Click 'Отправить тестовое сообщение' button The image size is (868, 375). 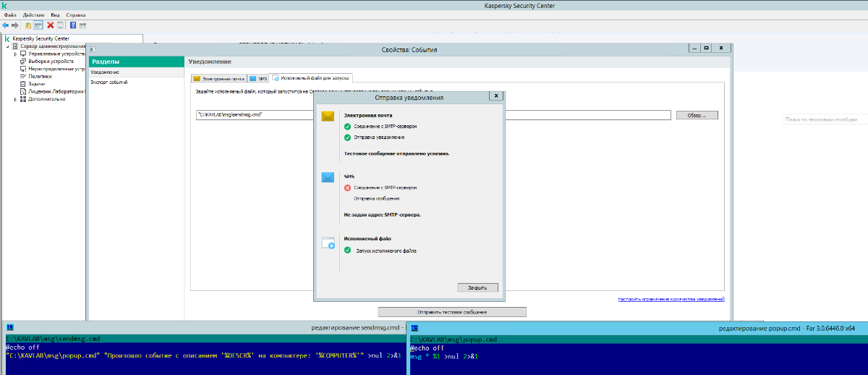point(452,312)
